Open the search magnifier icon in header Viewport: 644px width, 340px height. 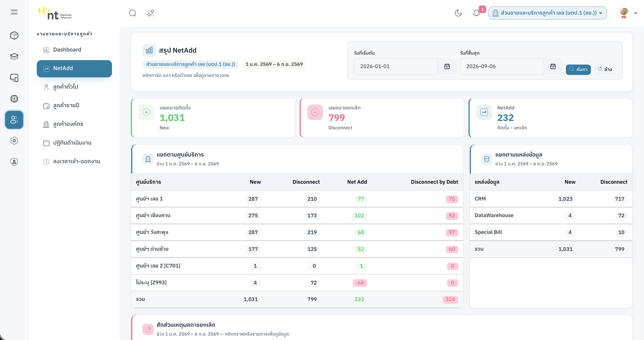pos(133,13)
